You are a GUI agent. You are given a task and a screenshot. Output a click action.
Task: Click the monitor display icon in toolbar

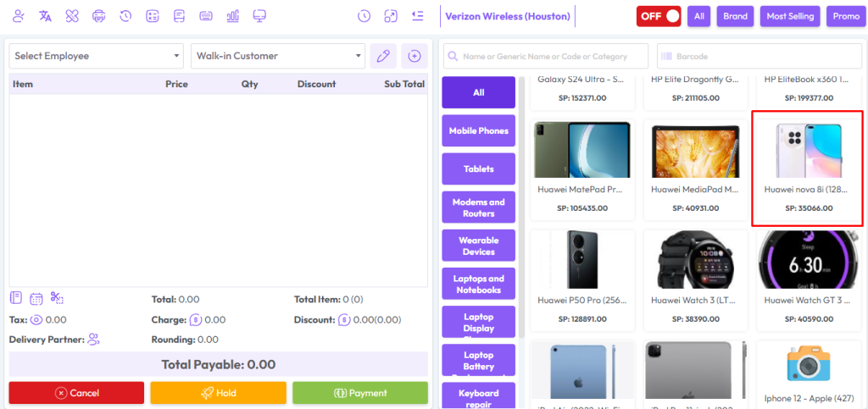(x=259, y=16)
